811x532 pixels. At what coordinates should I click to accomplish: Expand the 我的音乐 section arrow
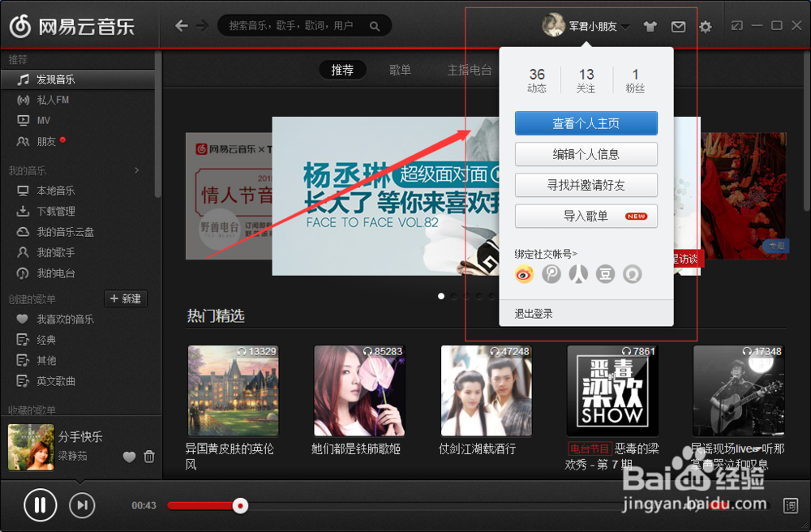click(136, 170)
